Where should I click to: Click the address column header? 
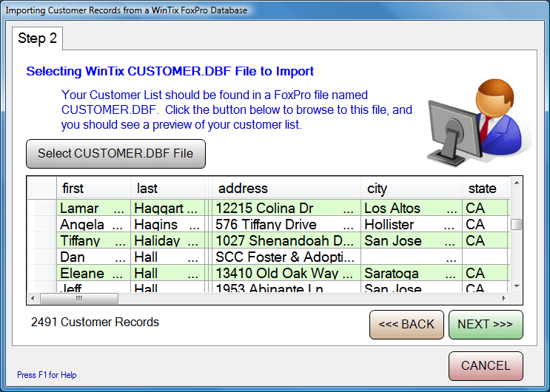[x=286, y=189]
